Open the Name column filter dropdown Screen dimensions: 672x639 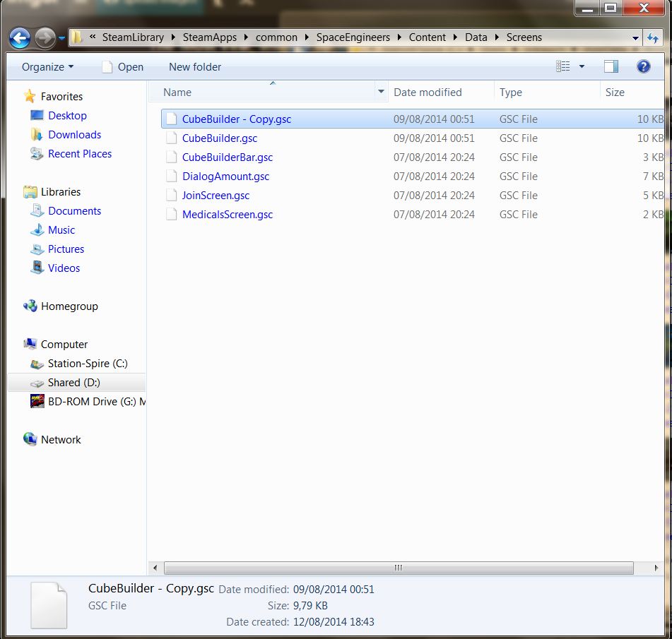coord(381,91)
